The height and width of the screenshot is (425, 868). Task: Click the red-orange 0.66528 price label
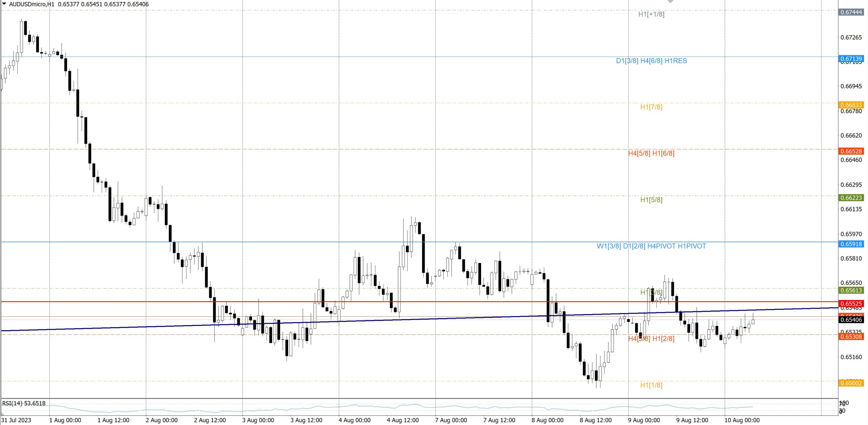pyautogui.click(x=851, y=151)
